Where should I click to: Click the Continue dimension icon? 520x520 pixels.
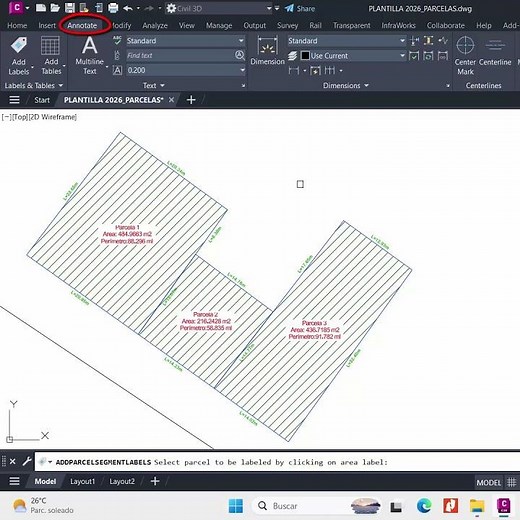(330, 70)
